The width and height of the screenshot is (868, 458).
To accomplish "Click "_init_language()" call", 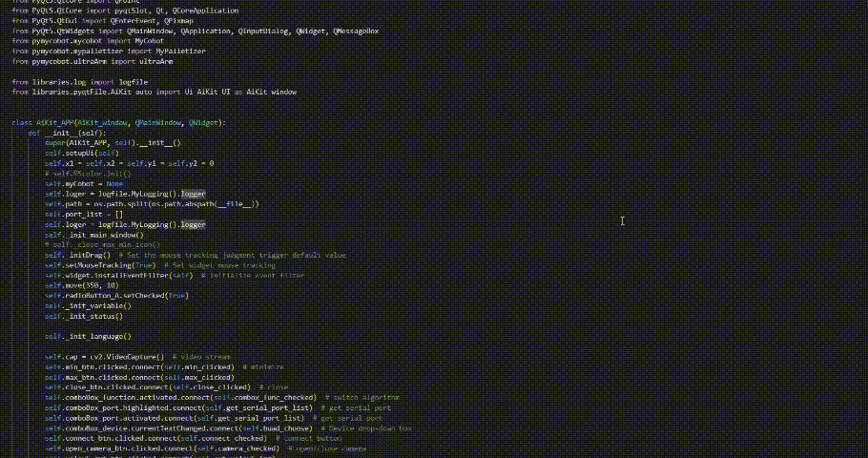I will tap(98, 336).
